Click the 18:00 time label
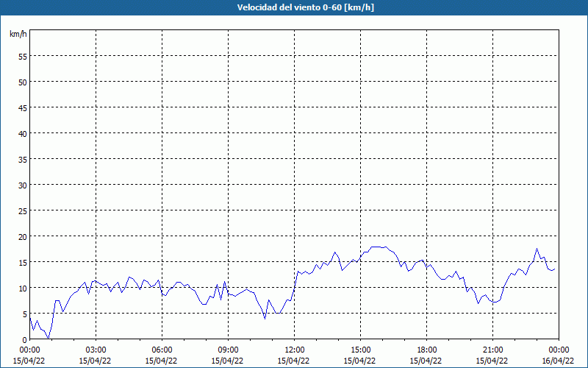The width and height of the screenshot is (588, 368). [x=426, y=350]
